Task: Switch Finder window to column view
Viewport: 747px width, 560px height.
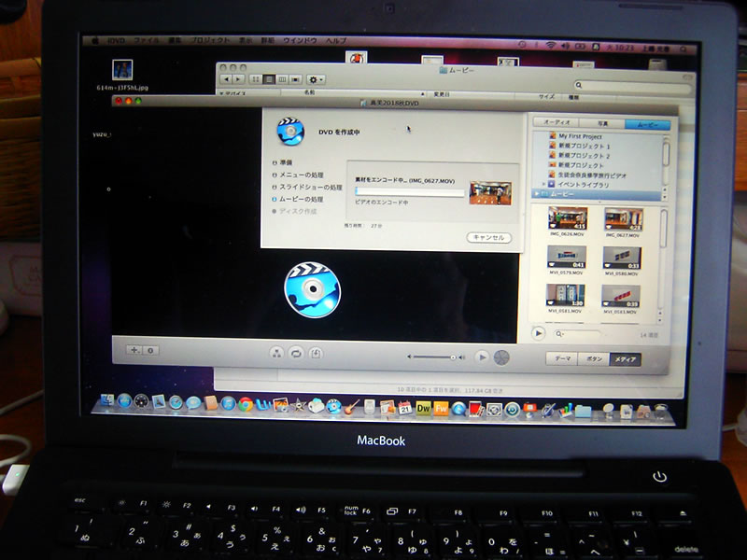Action: pyautogui.click(x=283, y=79)
